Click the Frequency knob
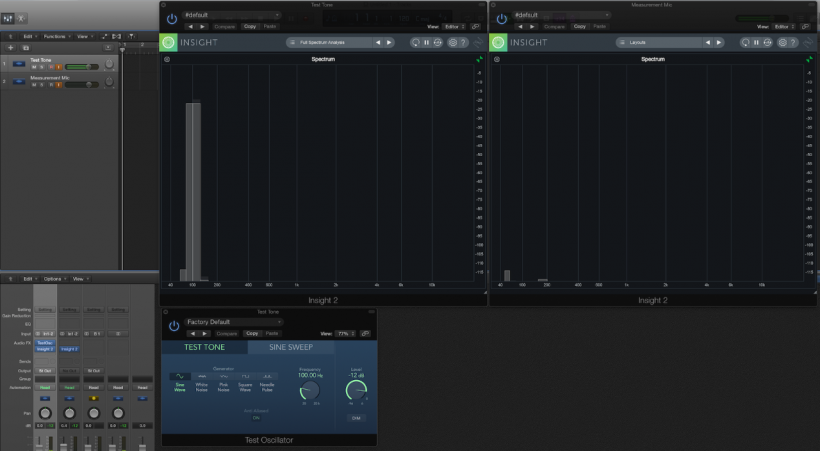820x451 pixels. point(310,390)
